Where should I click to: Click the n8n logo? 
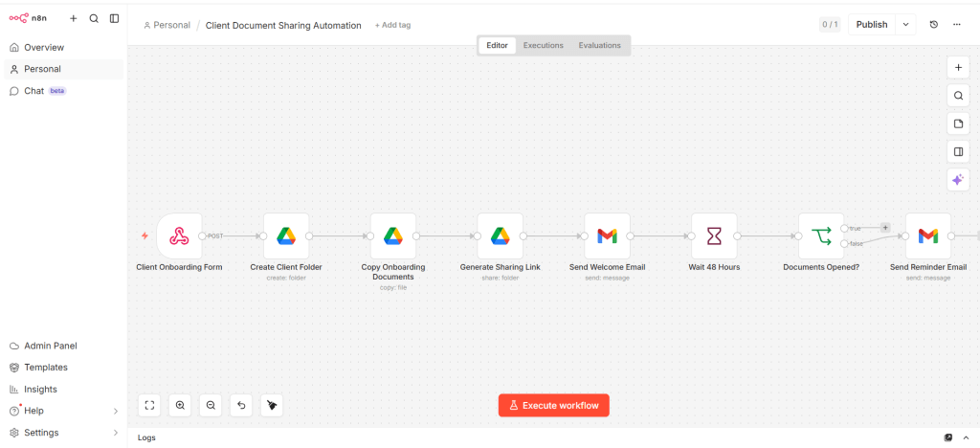pos(28,19)
